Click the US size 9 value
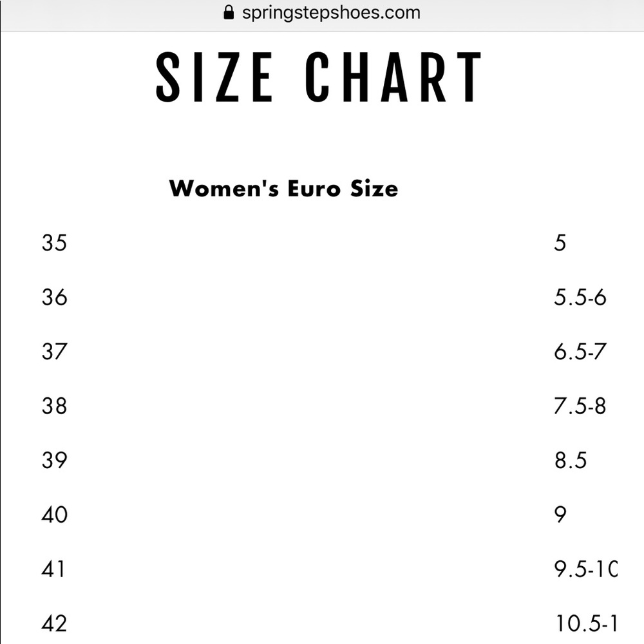This screenshot has width=644, height=644. 560,515
